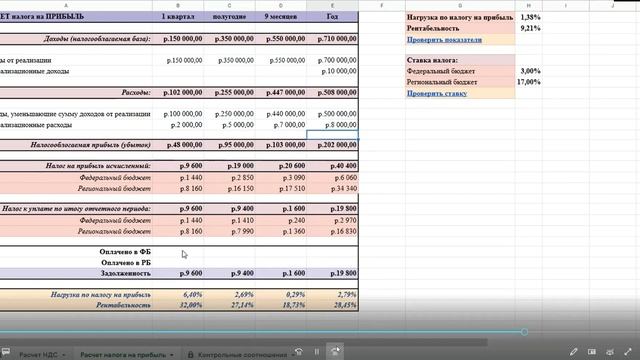Click the pencil annotate icon

pyautogui.click(x=573, y=352)
